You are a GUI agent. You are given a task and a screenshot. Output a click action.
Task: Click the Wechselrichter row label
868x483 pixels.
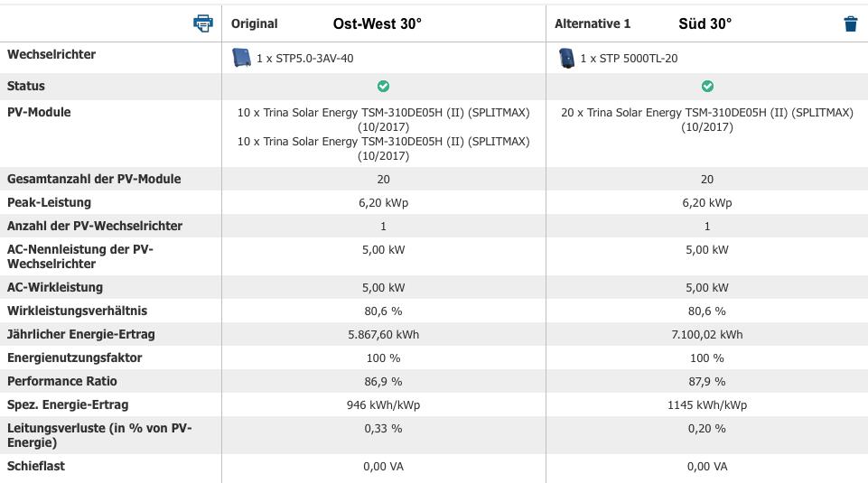pyautogui.click(x=51, y=54)
